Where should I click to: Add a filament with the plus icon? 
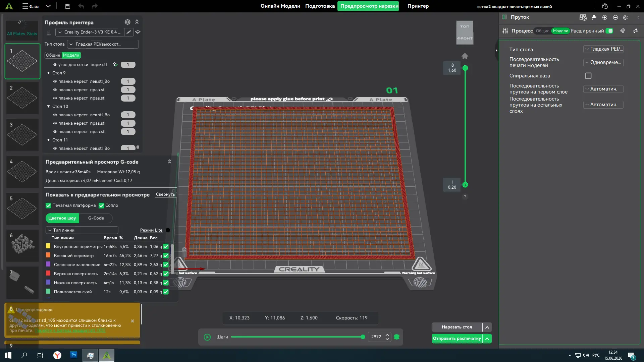click(605, 17)
